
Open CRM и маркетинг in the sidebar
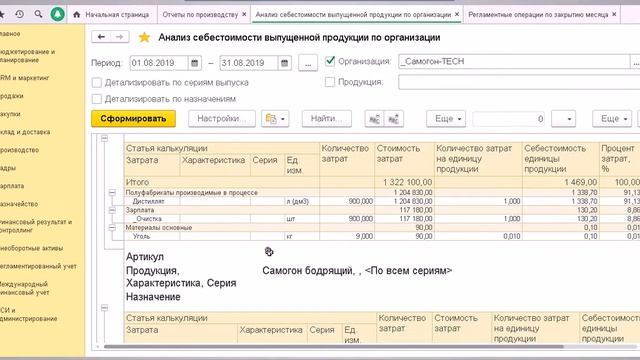point(24,78)
